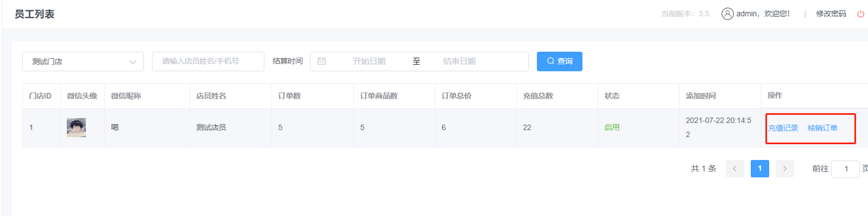
Task: Select the 结束日期 end date field
Action: pos(459,61)
